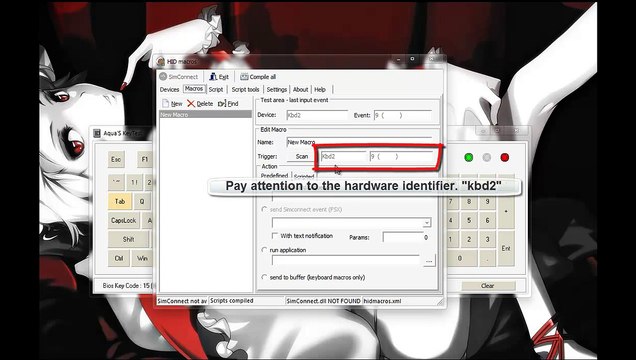Click the red indicator in Aqua's KeyTest

pyautogui.click(x=505, y=157)
